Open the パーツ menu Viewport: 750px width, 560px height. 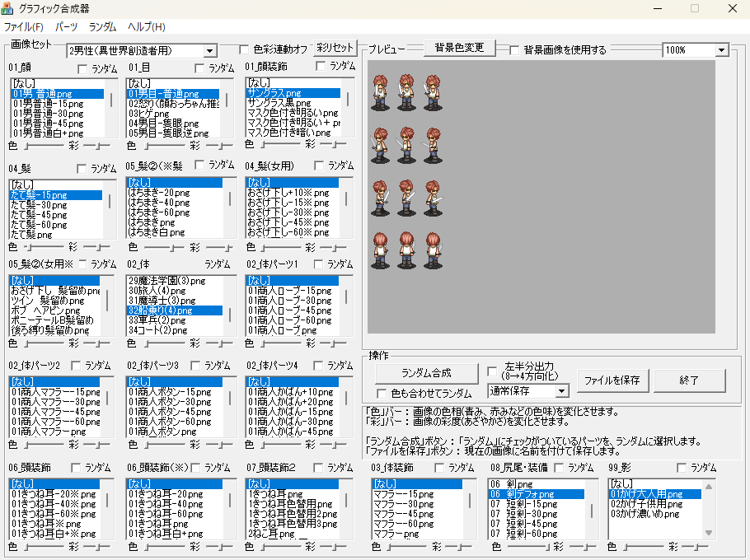pos(66,27)
